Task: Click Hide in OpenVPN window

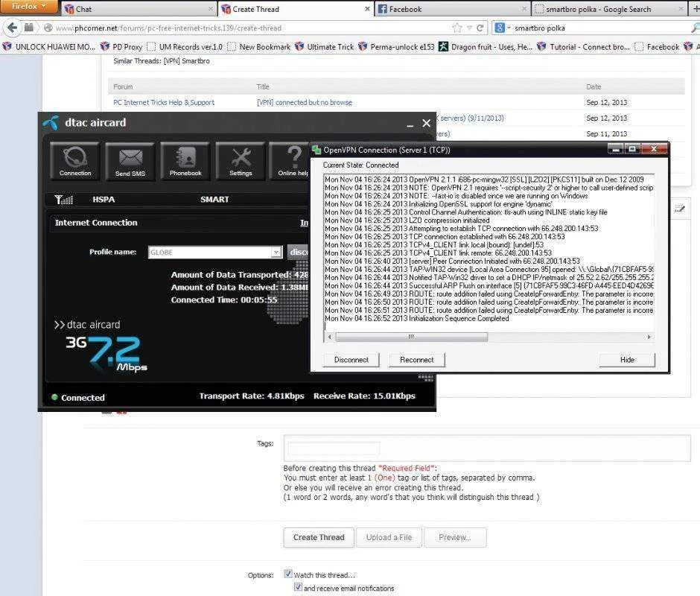Action: click(627, 360)
